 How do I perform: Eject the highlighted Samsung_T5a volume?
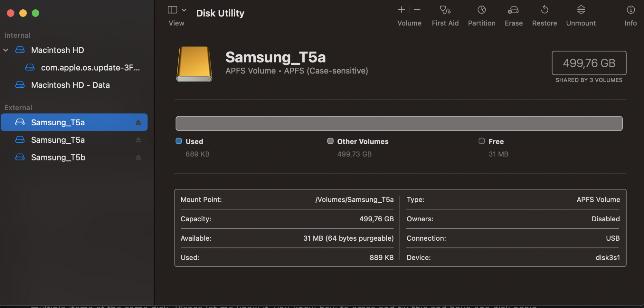(x=138, y=122)
